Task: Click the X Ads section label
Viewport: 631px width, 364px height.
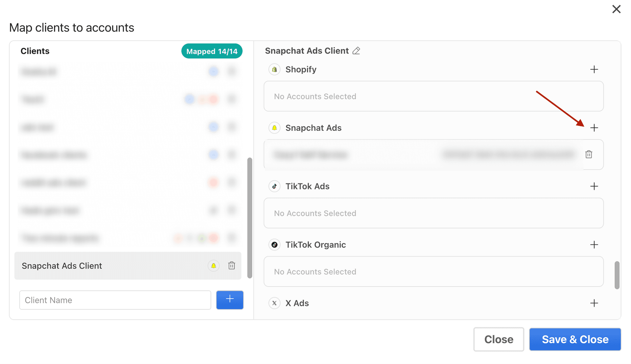Action: (x=297, y=303)
